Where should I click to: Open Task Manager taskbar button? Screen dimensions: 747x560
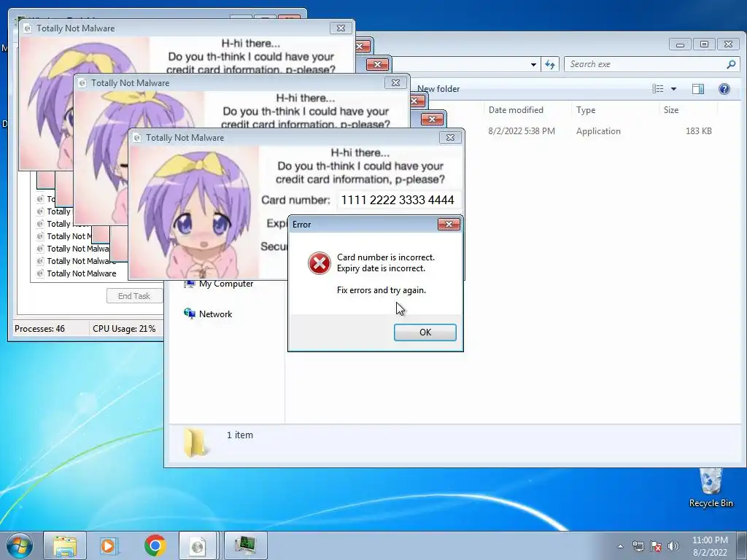245,545
